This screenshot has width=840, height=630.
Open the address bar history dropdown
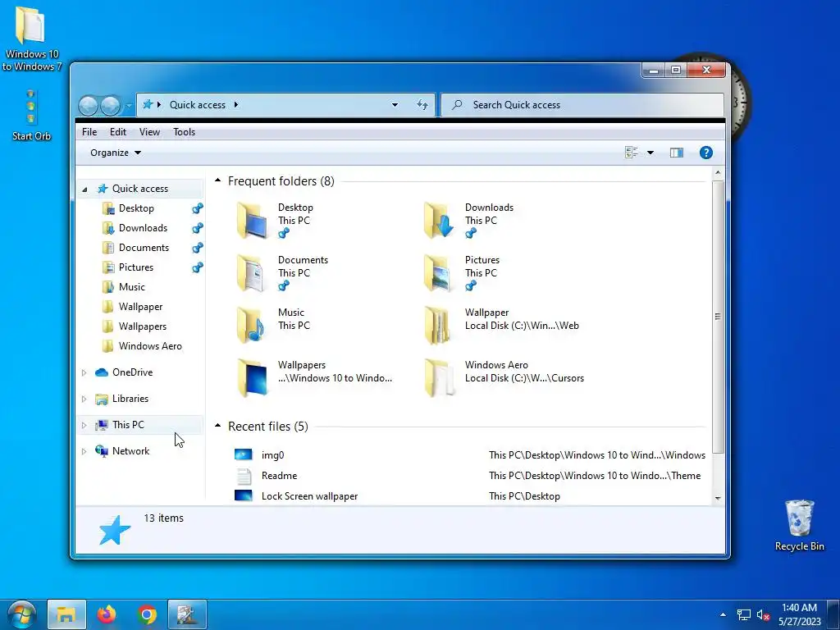pyautogui.click(x=395, y=105)
